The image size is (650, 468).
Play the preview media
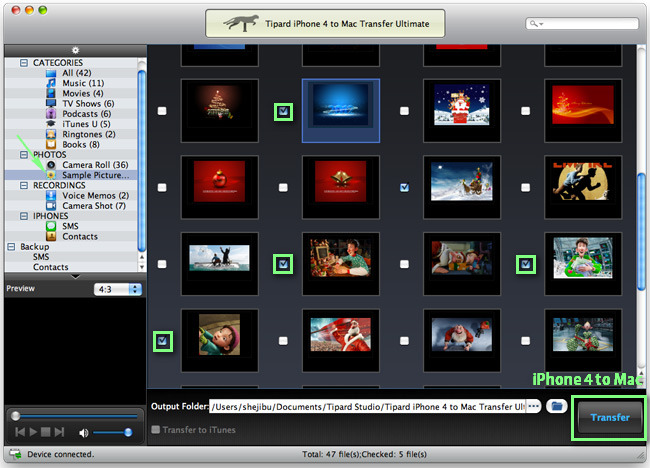click(x=33, y=432)
